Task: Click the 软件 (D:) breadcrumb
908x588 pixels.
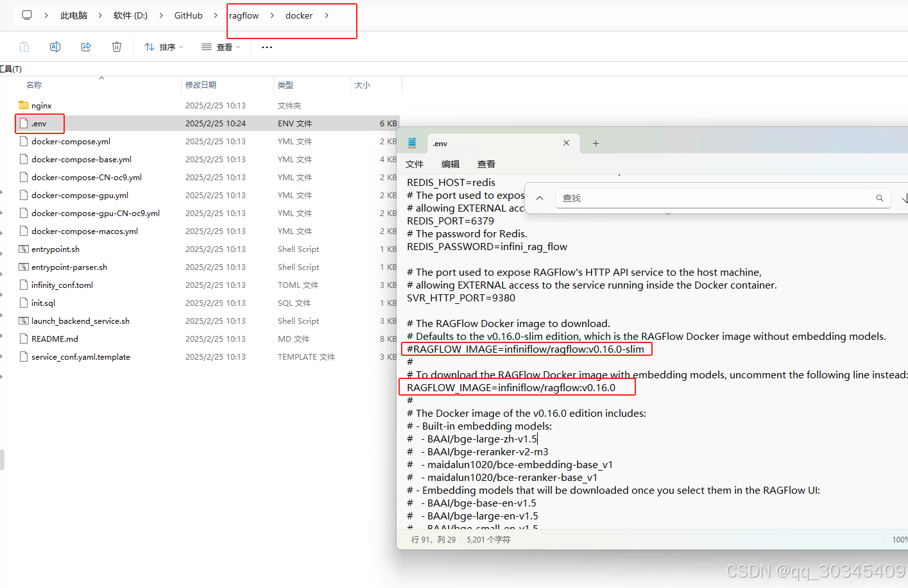Action: 130,15
